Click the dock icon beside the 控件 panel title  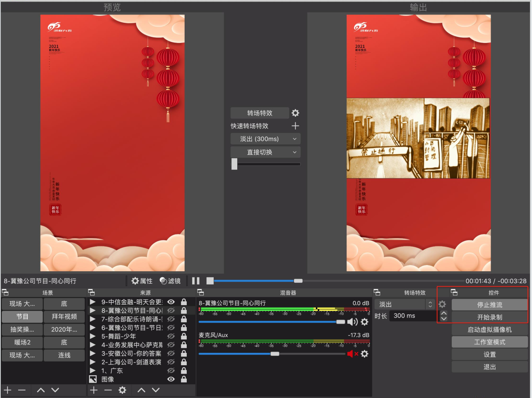coord(454,292)
